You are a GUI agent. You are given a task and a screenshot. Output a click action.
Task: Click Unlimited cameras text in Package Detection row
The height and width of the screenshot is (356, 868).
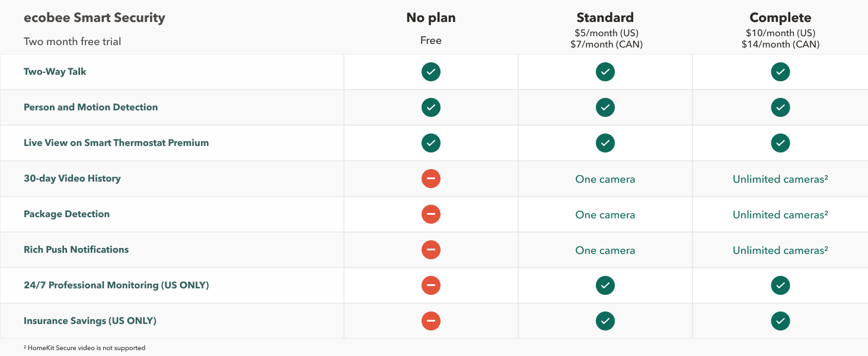(x=780, y=215)
